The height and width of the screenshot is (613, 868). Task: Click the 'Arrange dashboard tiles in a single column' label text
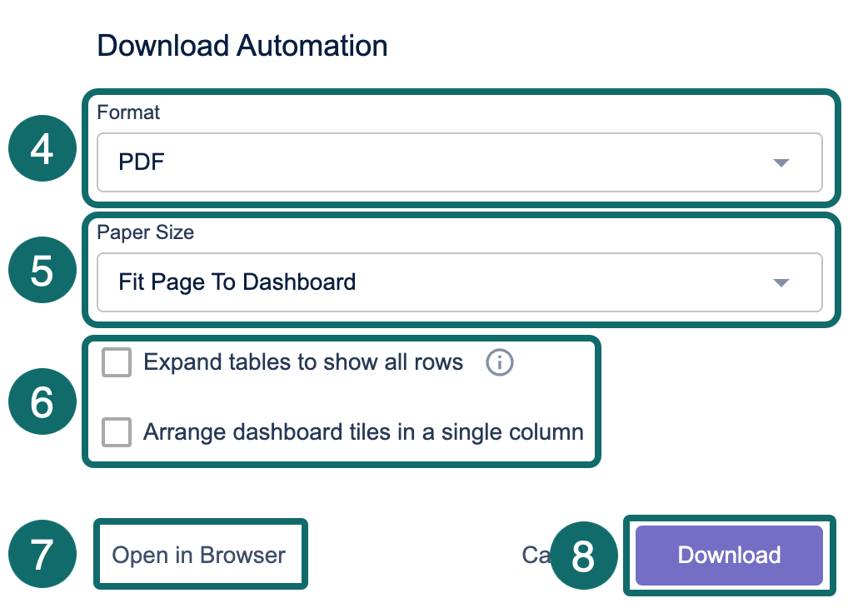point(363,432)
